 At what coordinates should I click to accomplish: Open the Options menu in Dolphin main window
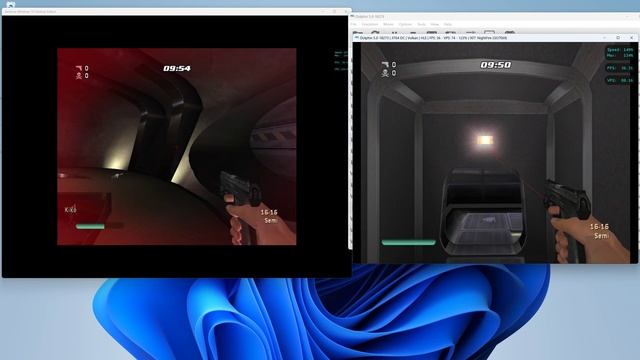405,24
